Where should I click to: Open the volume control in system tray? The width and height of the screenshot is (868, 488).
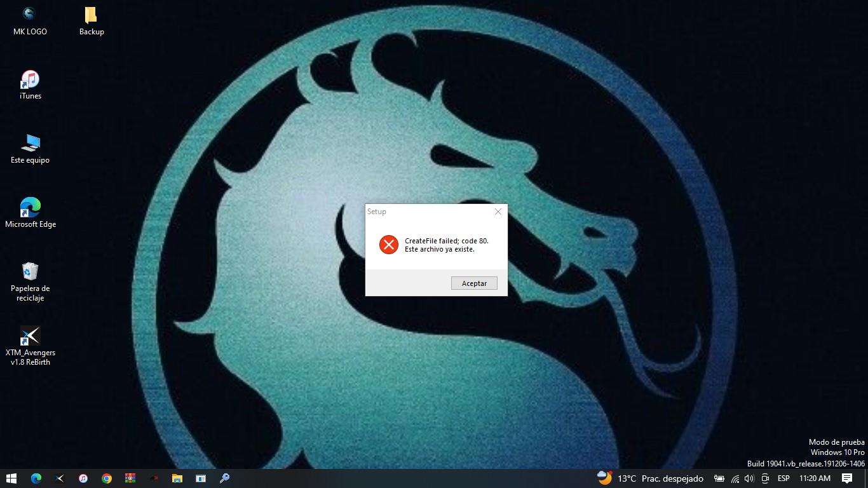pos(749,478)
